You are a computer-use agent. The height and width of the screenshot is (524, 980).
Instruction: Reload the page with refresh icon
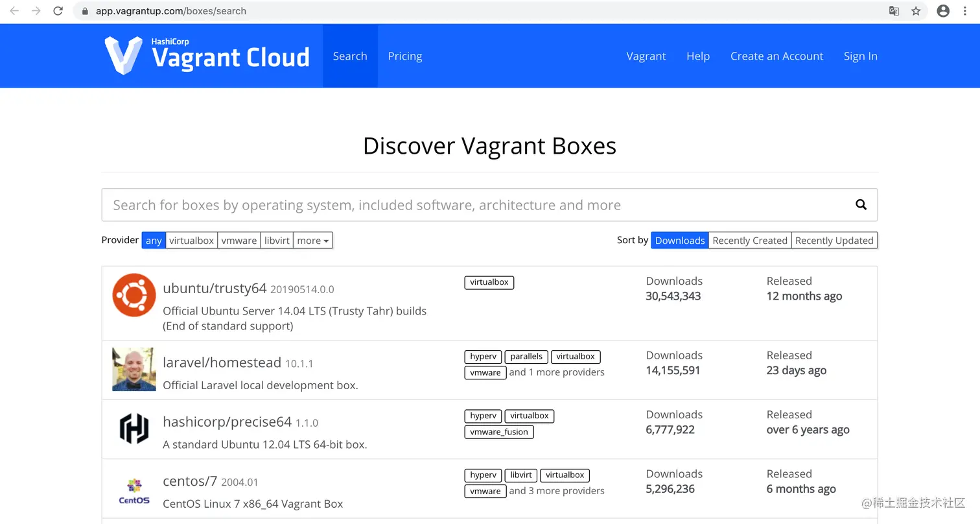[x=58, y=11]
